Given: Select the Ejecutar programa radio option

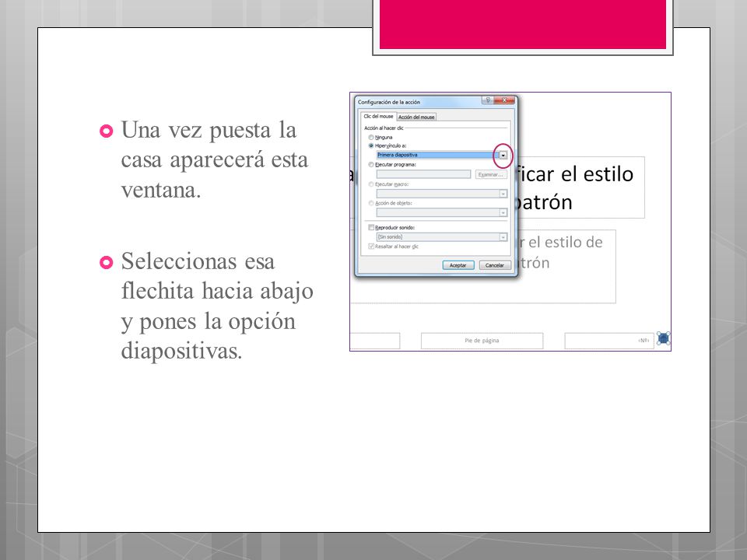Looking at the screenshot, I should (371, 165).
